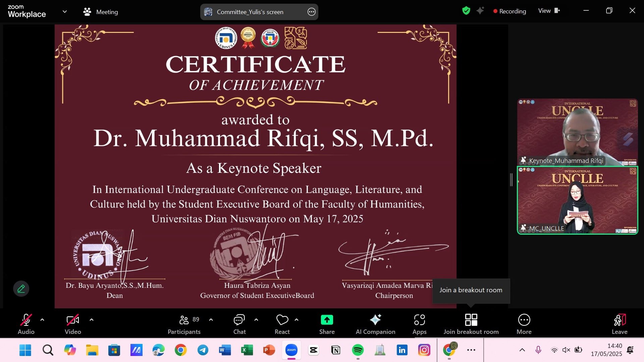Open Excel from taskbar
The height and width of the screenshot is (362, 644).
[247, 350]
